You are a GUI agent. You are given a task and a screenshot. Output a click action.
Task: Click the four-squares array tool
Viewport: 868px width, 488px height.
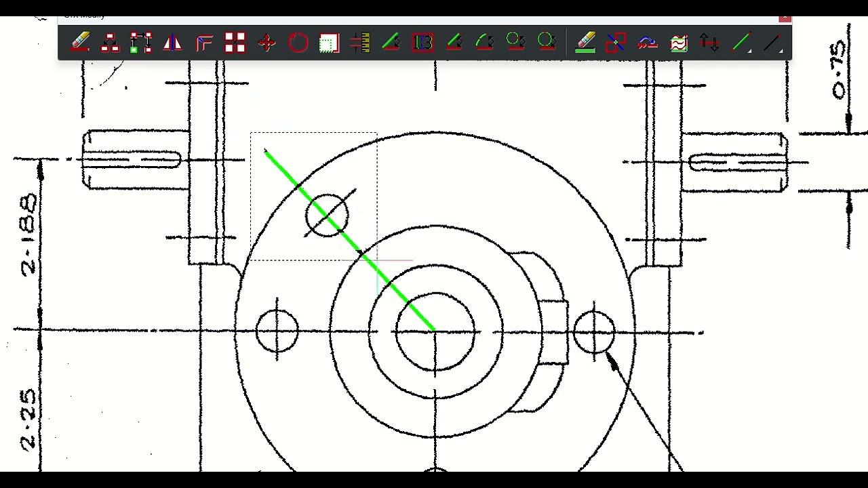pos(235,43)
